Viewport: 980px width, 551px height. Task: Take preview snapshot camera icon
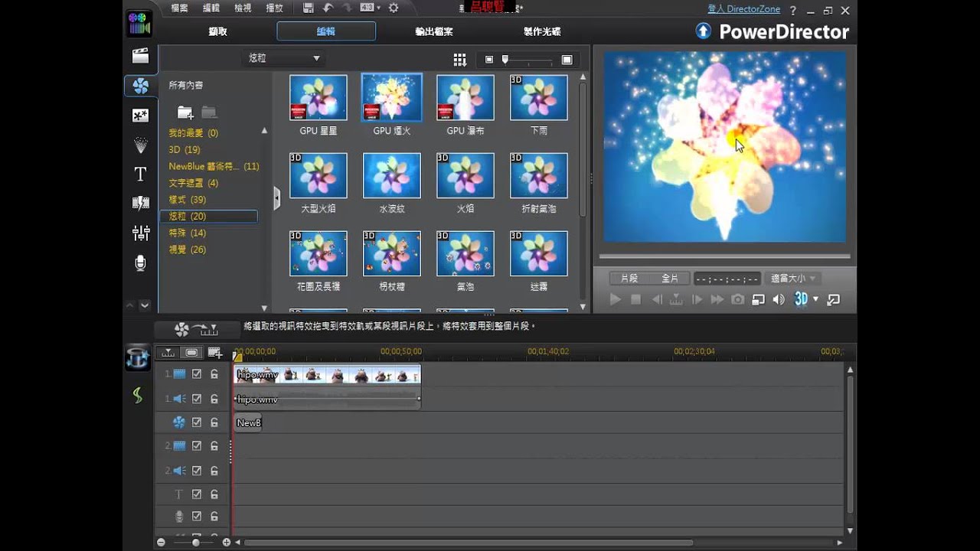[x=737, y=299]
